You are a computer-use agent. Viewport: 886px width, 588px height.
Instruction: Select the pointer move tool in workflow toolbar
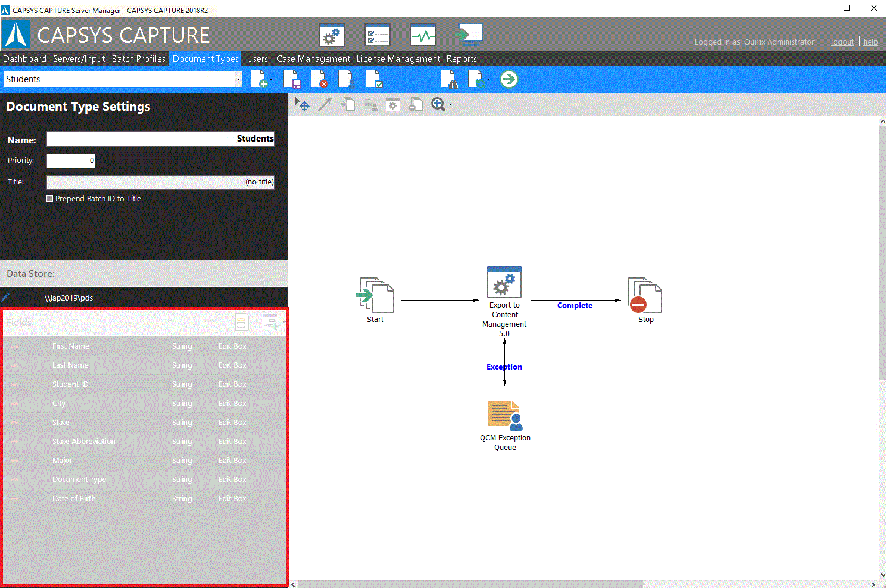tap(302, 105)
